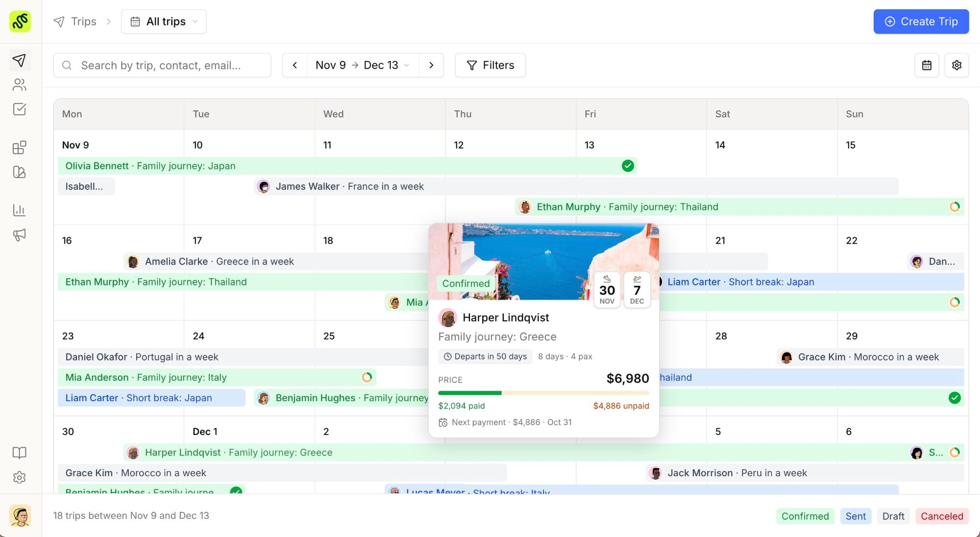
Task: Open calendar settings gear in toolbar
Action: tap(956, 65)
